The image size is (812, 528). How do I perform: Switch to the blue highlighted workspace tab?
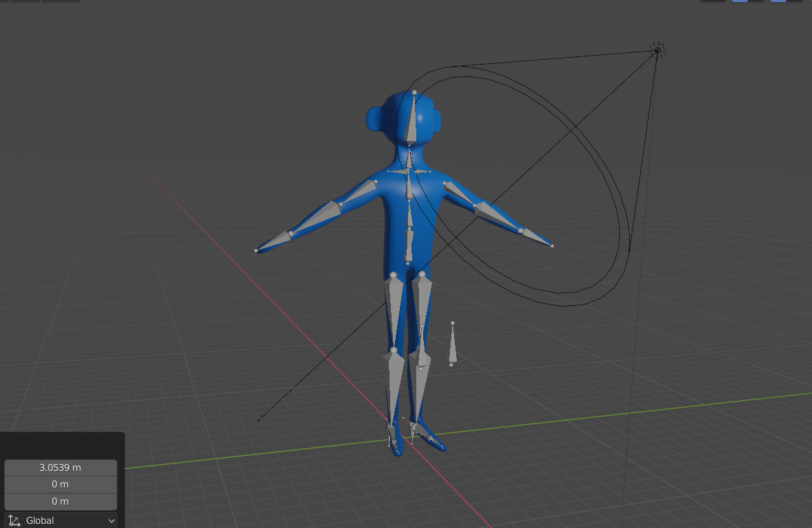point(741,3)
